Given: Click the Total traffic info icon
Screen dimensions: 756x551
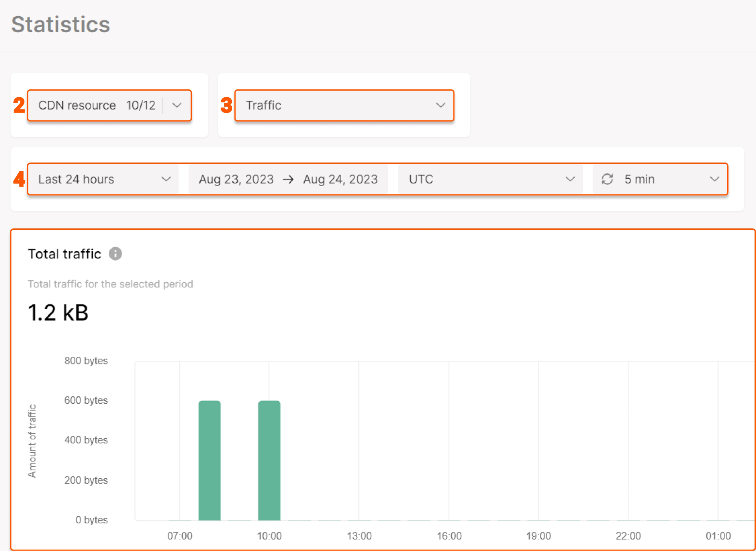Looking at the screenshot, I should pyautogui.click(x=115, y=254).
